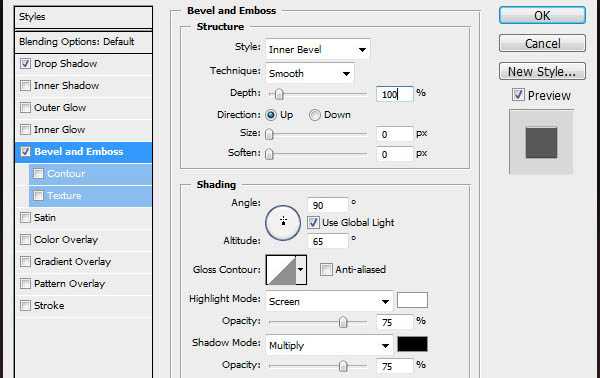Click the Shadow Opacity slider handle
This screenshot has width=600, height=378.
click(343, 366)
